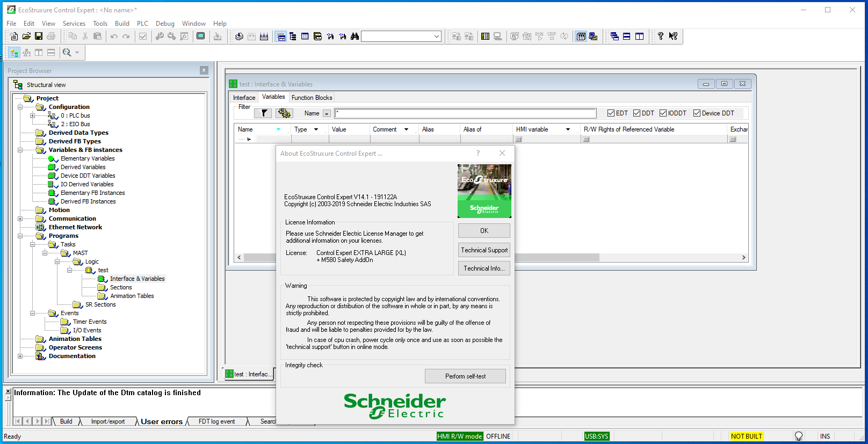Click the lightbulb icon in status bar
The height and width of the screenshot is (444, 868).
799,436
